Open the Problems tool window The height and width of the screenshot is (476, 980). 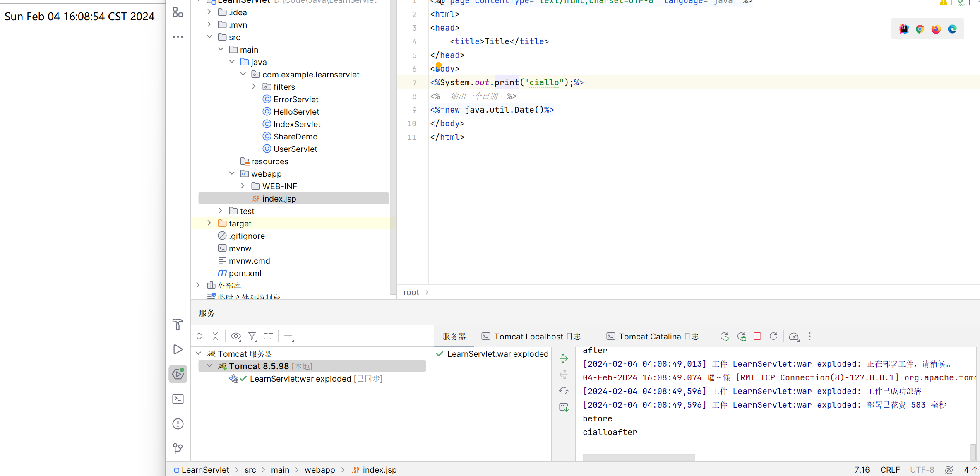178,424
